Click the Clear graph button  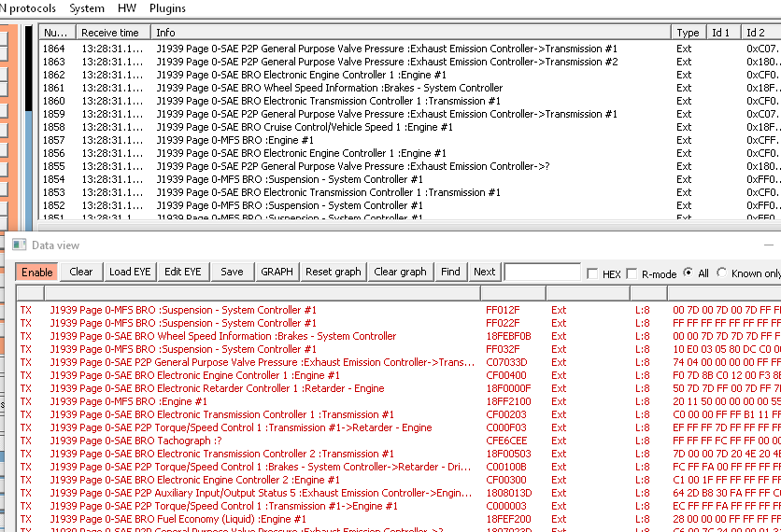[401, 272]
